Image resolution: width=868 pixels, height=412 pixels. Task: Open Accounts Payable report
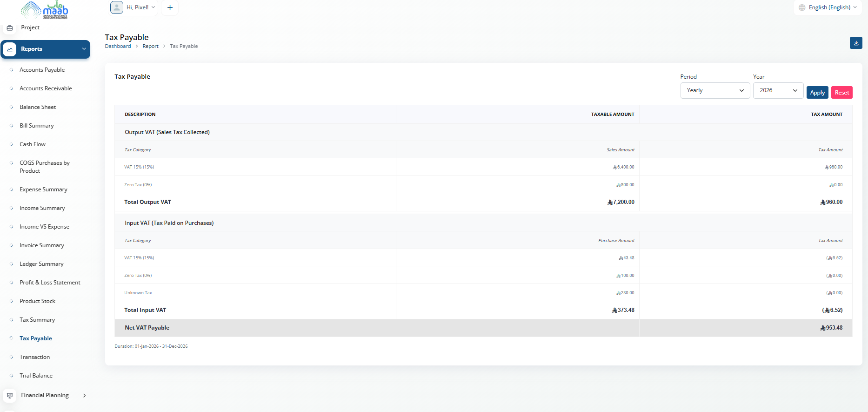point(42,70)
